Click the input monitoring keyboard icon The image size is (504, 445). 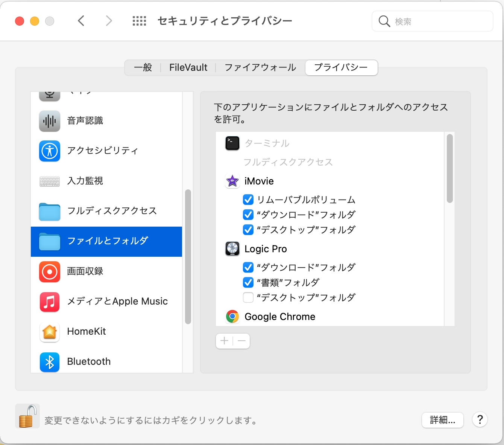click(x=50, y=181)
